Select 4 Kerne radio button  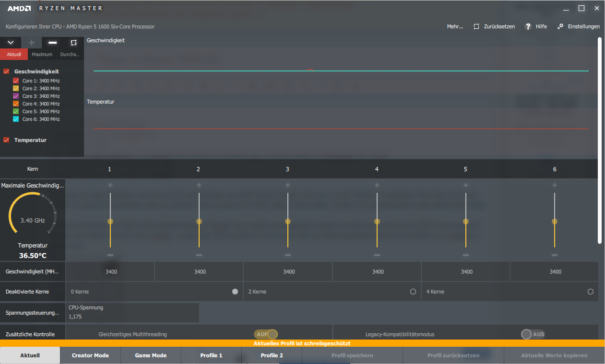(591, 292)
